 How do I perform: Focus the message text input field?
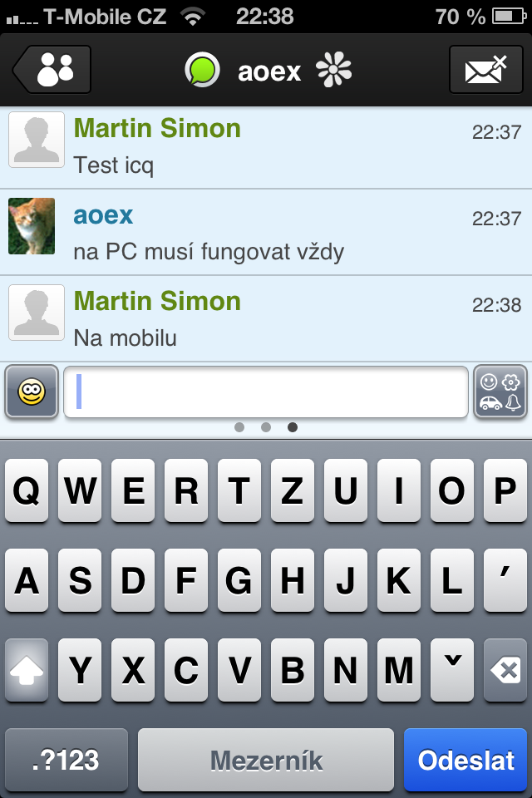point(266,392)
